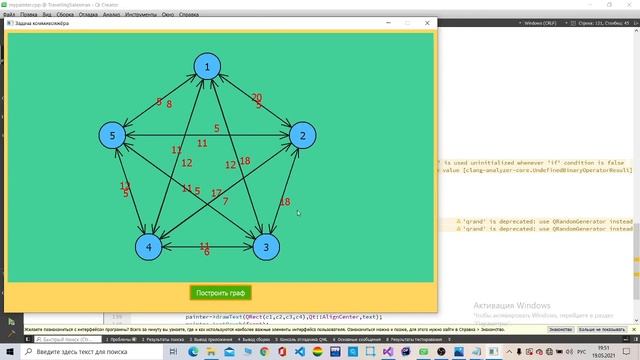Open Task View on the taskbar
Screen dimensions: 640x360
pos(173,351)
